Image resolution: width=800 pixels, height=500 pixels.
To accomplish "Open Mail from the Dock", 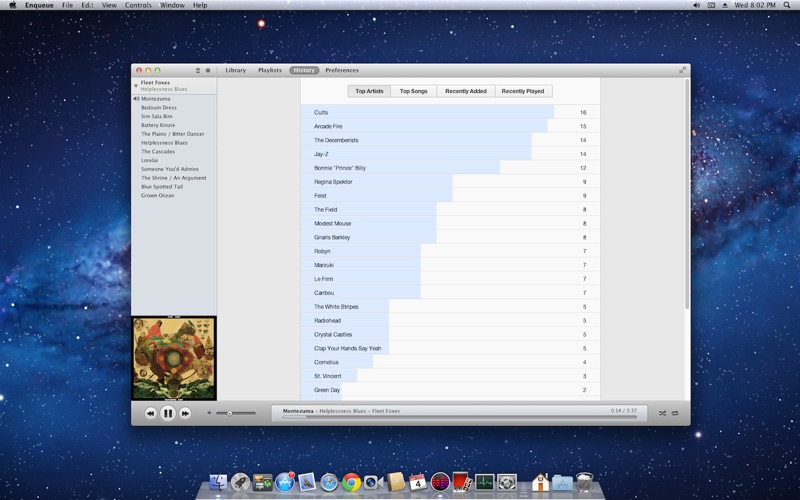I will (307, 482).
